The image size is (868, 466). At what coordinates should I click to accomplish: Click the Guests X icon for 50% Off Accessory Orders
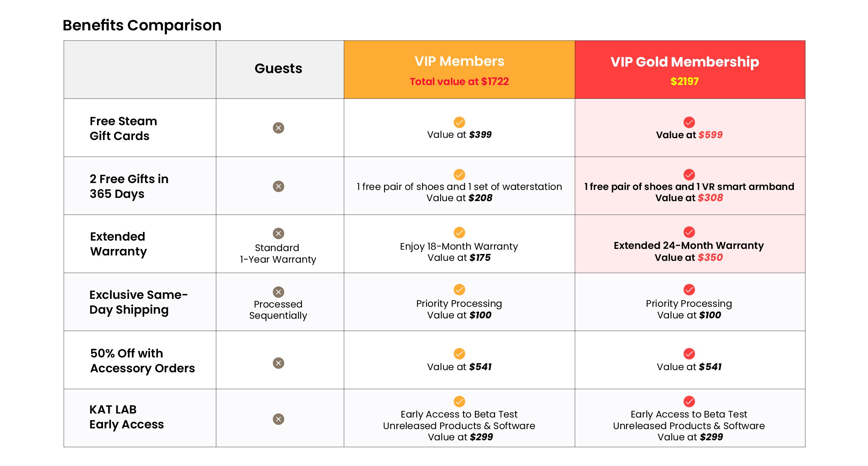click(278, 363)
